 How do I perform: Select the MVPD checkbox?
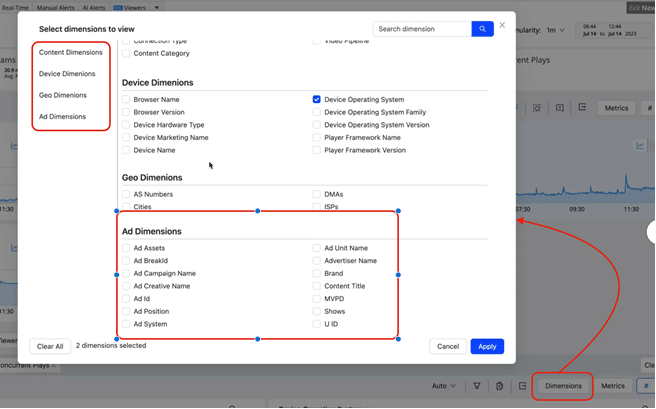317,299
